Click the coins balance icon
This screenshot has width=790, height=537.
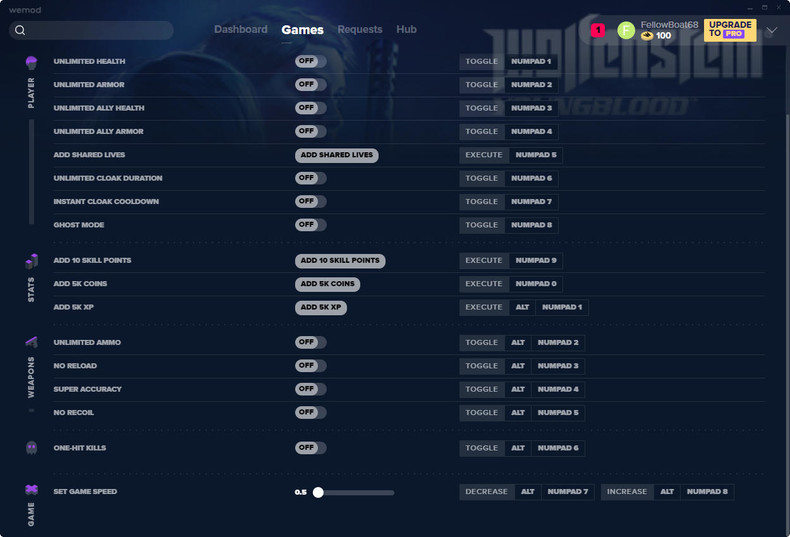(647, 35)
